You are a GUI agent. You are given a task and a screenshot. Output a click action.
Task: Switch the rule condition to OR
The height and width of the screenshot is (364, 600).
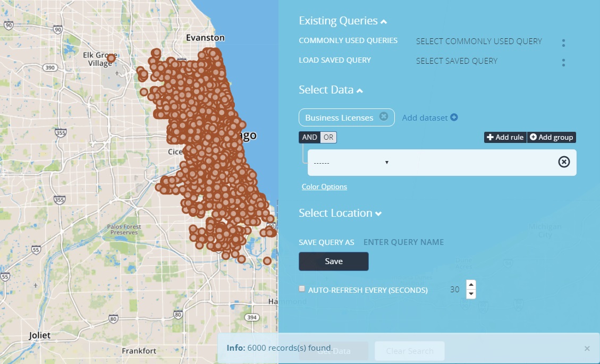pos(328,137)
